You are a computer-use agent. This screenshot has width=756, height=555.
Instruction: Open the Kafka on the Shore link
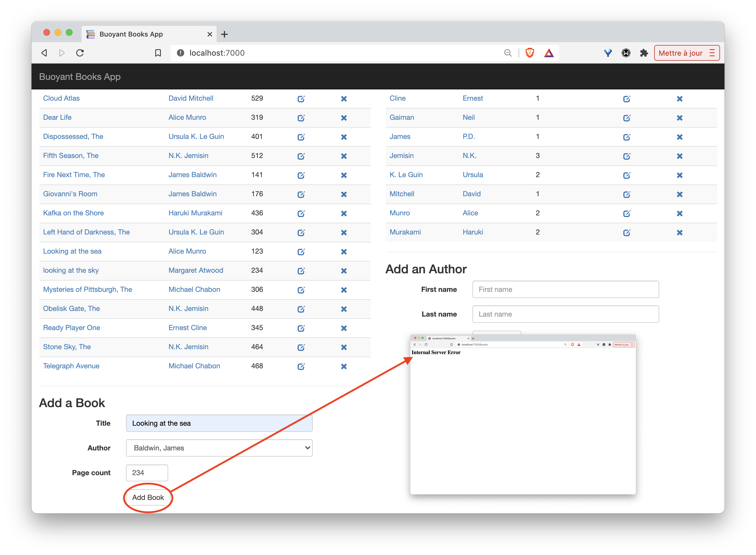coord(73,213)
